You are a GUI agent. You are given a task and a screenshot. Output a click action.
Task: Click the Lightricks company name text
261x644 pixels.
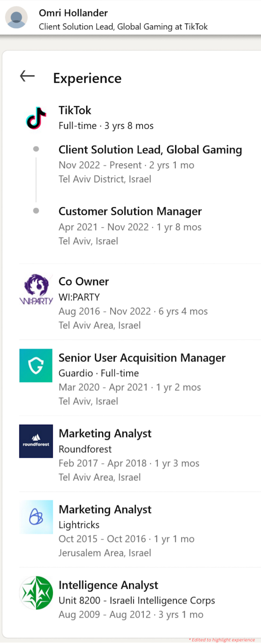[x=79, y=525]
